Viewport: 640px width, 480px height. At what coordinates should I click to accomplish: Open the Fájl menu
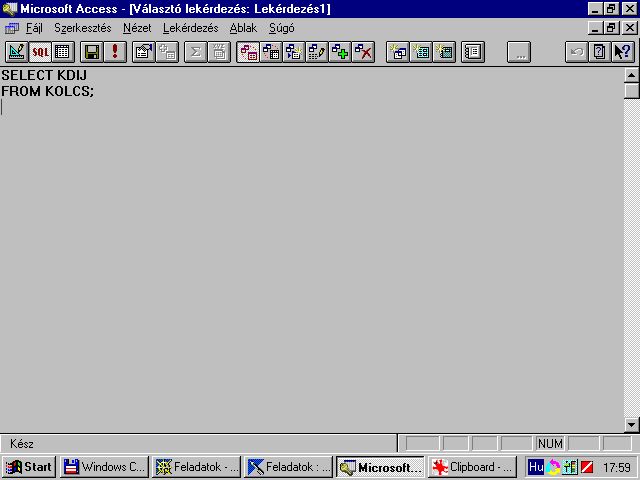(34, 28)
